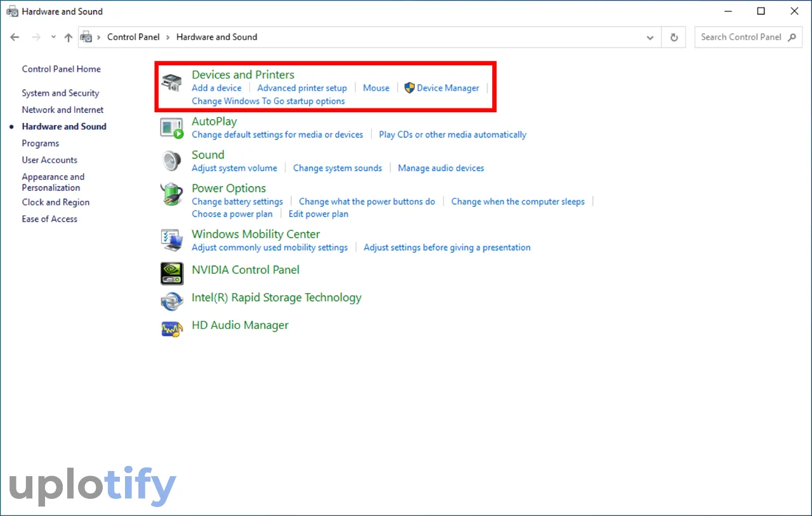Expand the address bar history dropdown

650,37
